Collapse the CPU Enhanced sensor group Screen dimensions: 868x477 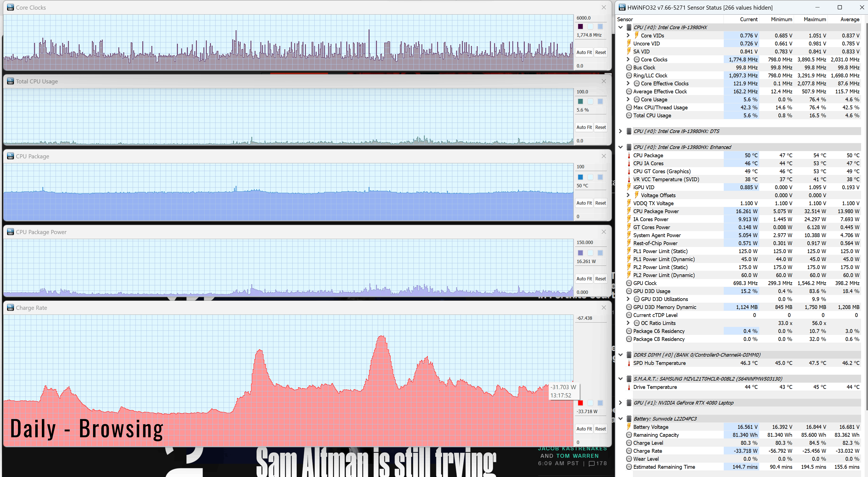click(x=620, y=147)
